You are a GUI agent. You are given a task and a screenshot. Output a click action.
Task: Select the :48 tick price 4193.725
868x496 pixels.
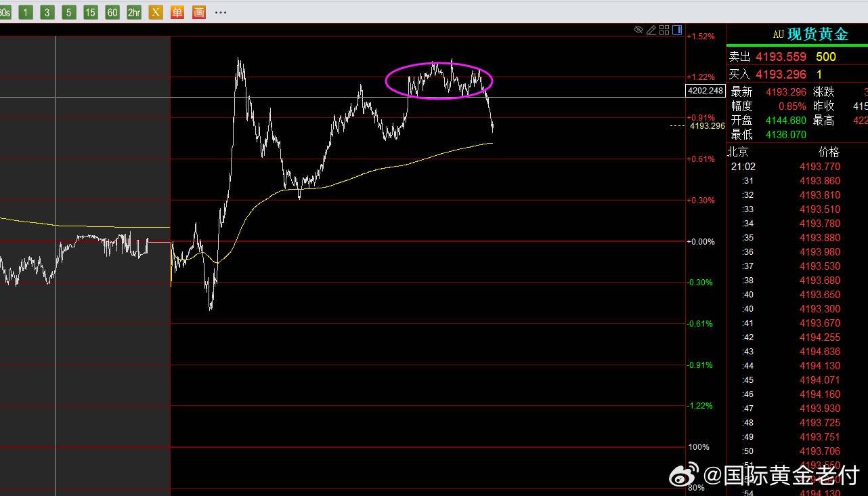coord(820,423)
